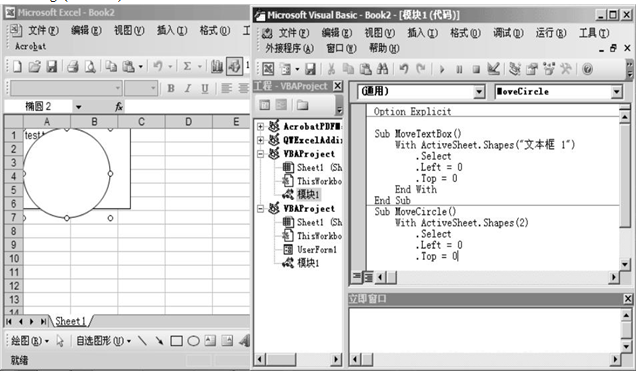
Task: Toggle Folders button in project panel
Action: click(302, 105)
